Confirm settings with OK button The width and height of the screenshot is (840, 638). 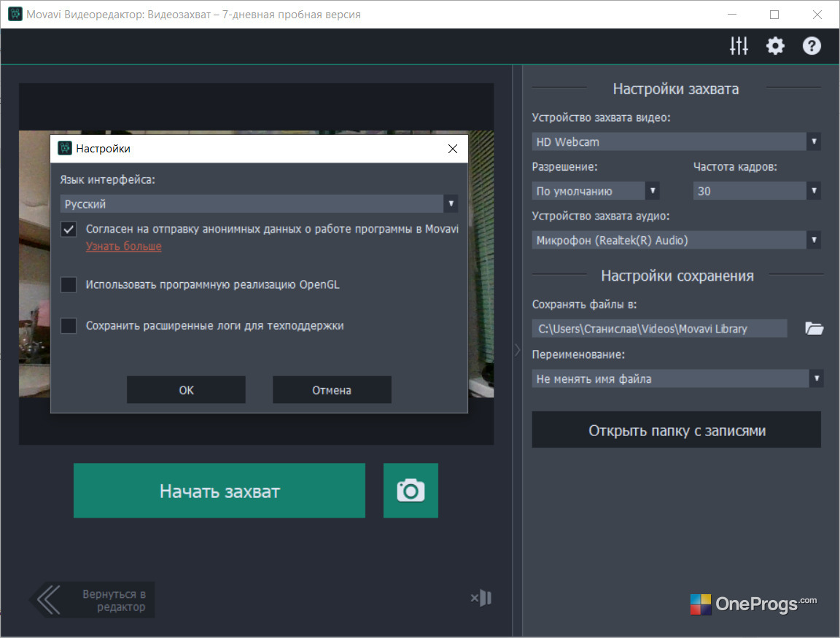(x=186, y=389)
